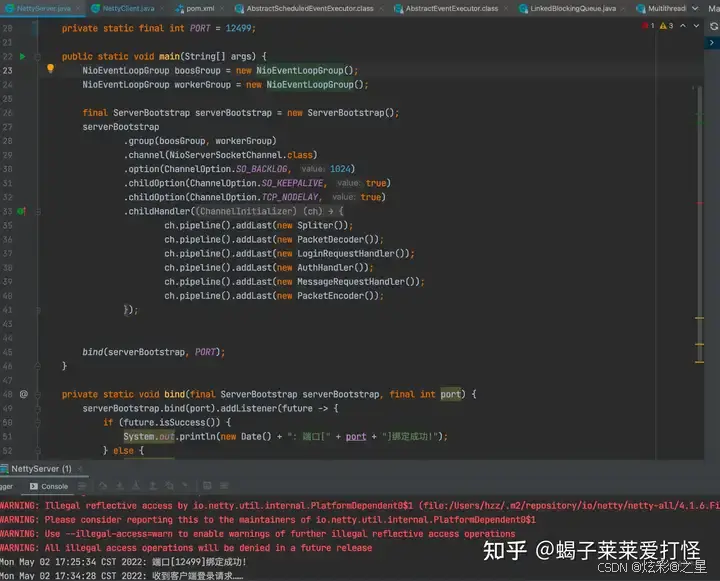Click PacketEncoder in pipeline code

tap(331, 296)
